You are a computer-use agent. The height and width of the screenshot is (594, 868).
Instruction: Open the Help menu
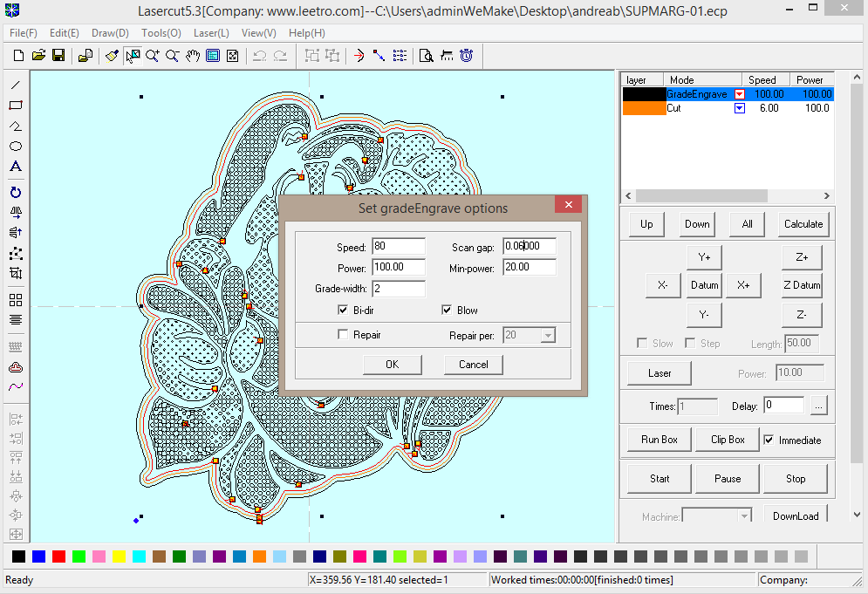[x=307, y=33]
